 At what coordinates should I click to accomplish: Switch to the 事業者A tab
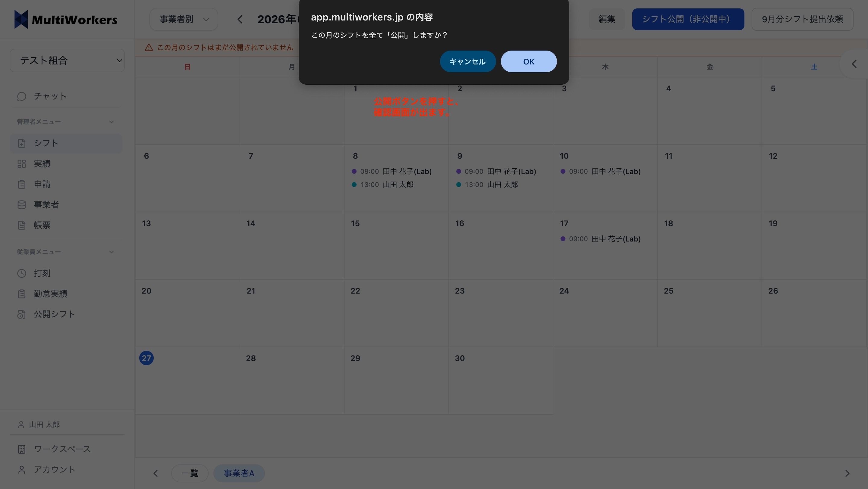(x=239, y=473)
